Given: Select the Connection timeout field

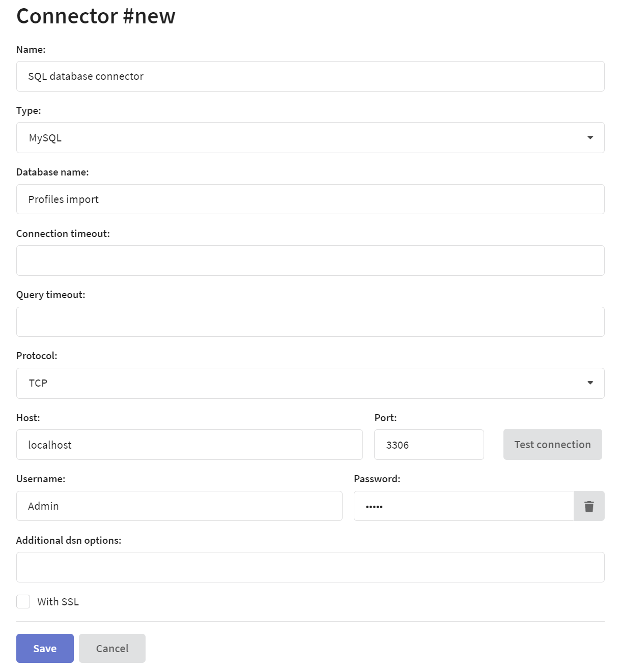Looking at the screenshot, I should 310,260.
